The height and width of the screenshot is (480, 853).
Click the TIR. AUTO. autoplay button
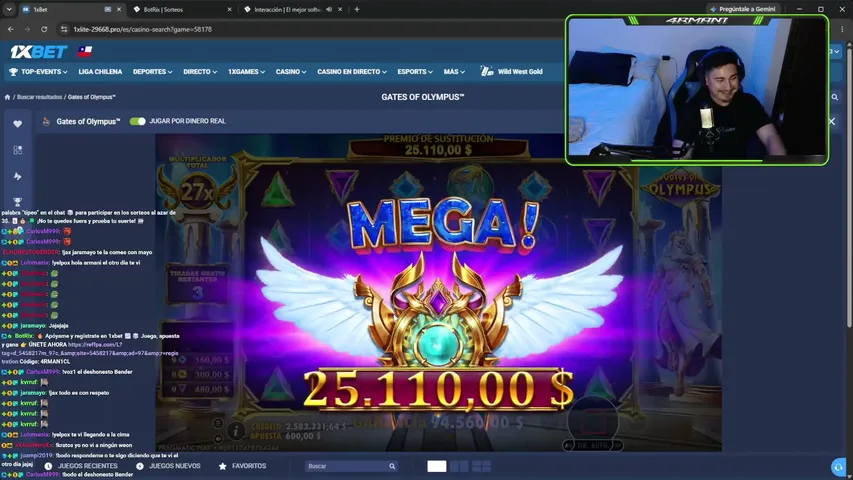593,446
